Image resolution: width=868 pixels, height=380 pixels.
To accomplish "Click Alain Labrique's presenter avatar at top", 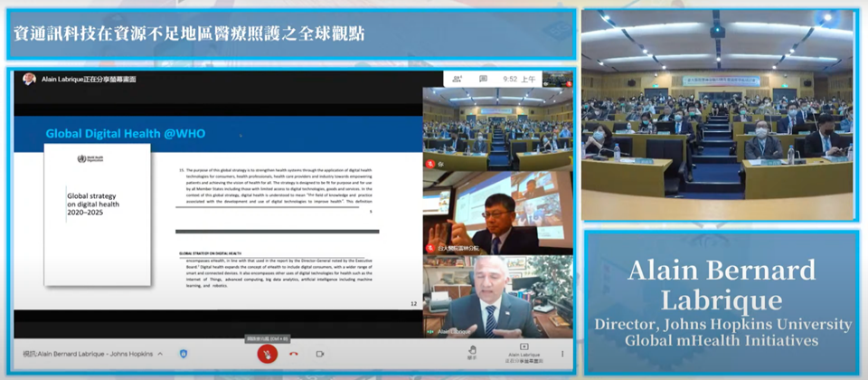I will point(29,80).
